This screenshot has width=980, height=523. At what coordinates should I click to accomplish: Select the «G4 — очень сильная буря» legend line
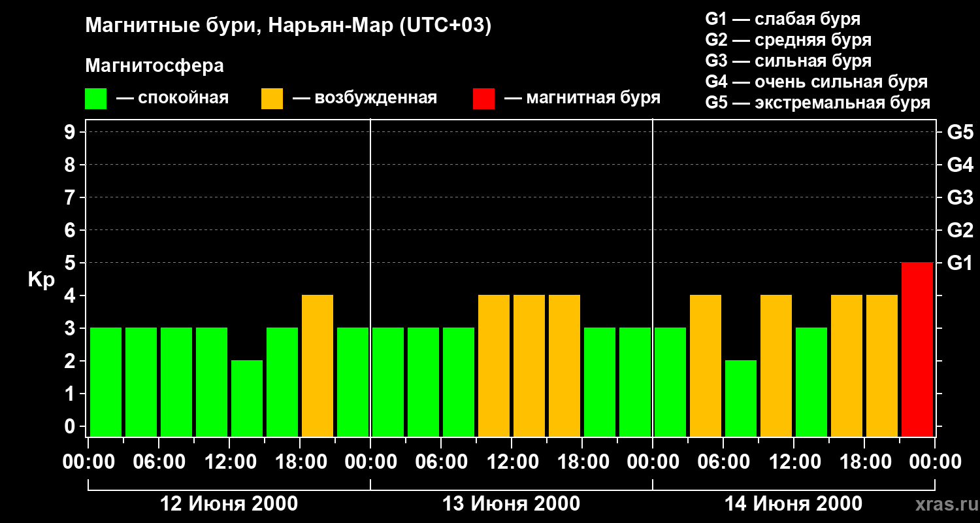coord(817,82)
